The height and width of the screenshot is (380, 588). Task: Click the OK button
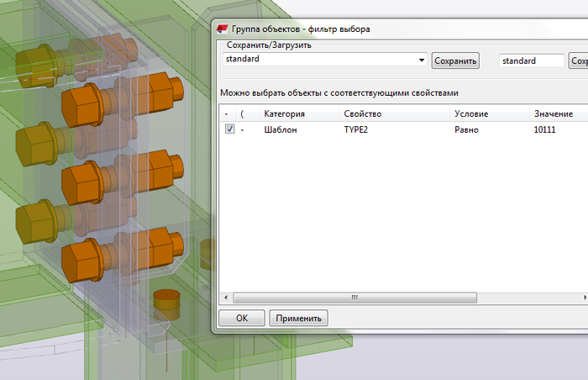click(x=242, y=318)
